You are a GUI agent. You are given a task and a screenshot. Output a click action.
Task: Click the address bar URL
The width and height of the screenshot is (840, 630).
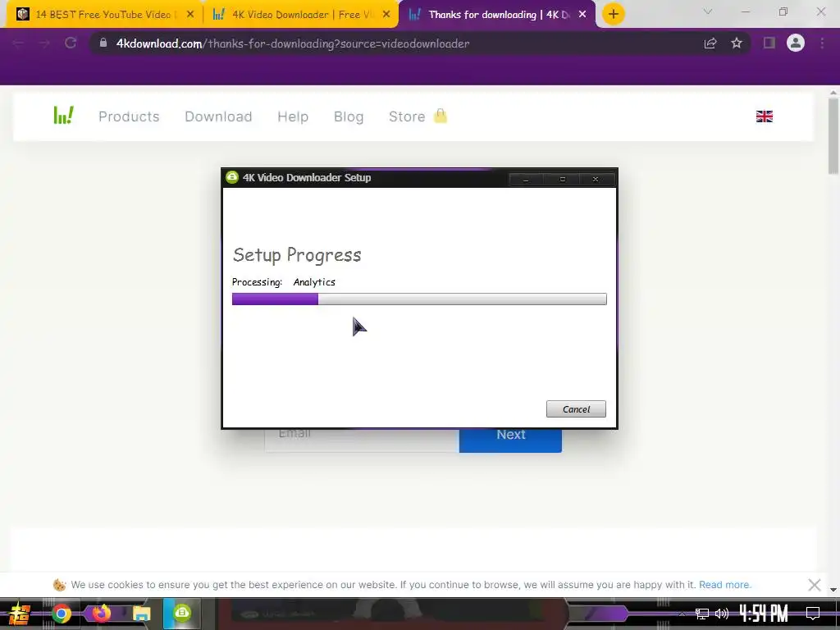(293, 43)
